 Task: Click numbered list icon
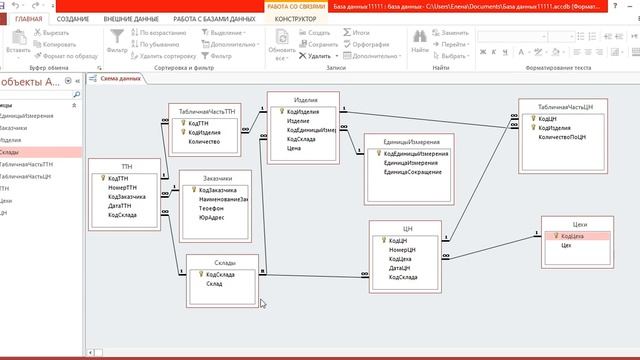[592, 36]
